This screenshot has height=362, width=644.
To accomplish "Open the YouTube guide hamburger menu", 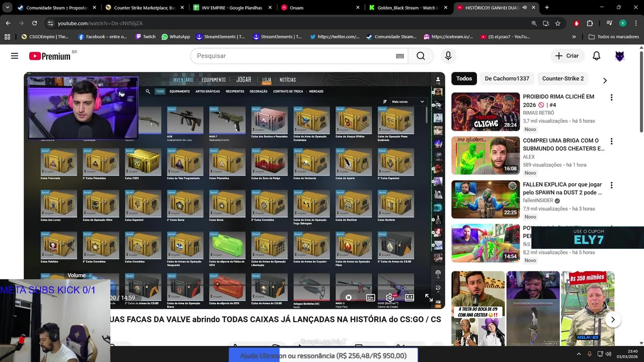I will (15, 56).
